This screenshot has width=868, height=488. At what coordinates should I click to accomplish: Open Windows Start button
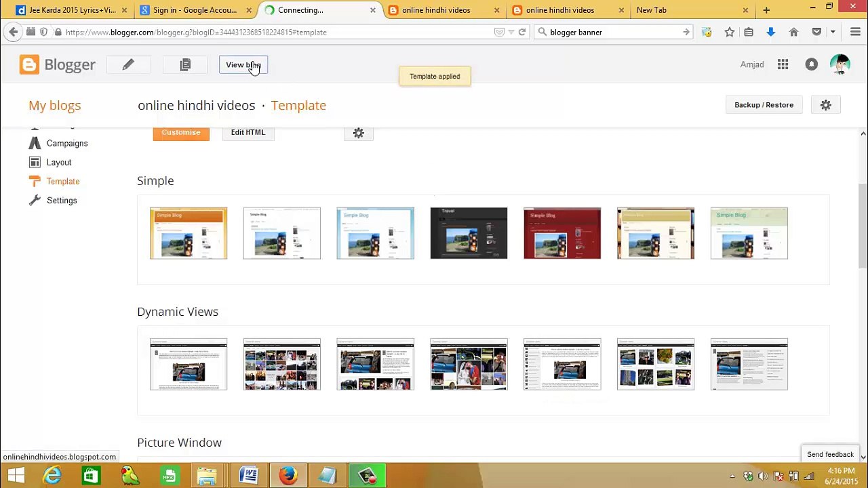click(x=16, y=475)
